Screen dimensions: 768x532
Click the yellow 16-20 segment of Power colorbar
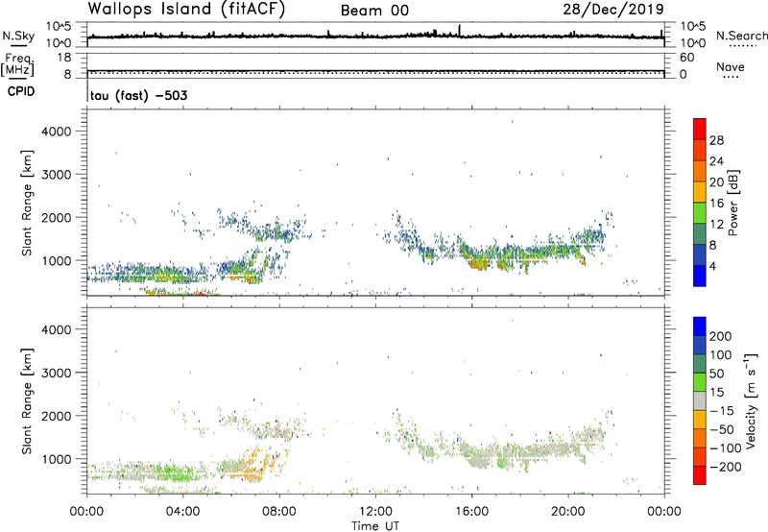pos(700,192)
